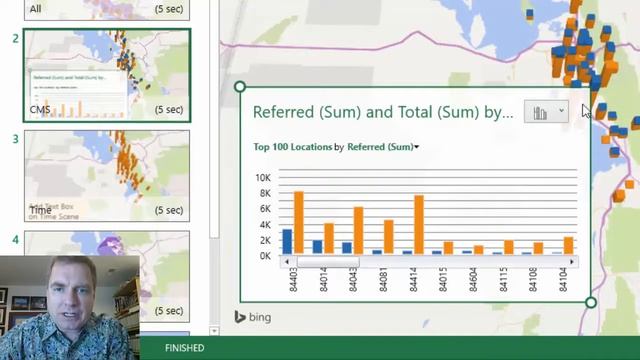Click the chart title Referred (Sum) and Total

point(383,112)
